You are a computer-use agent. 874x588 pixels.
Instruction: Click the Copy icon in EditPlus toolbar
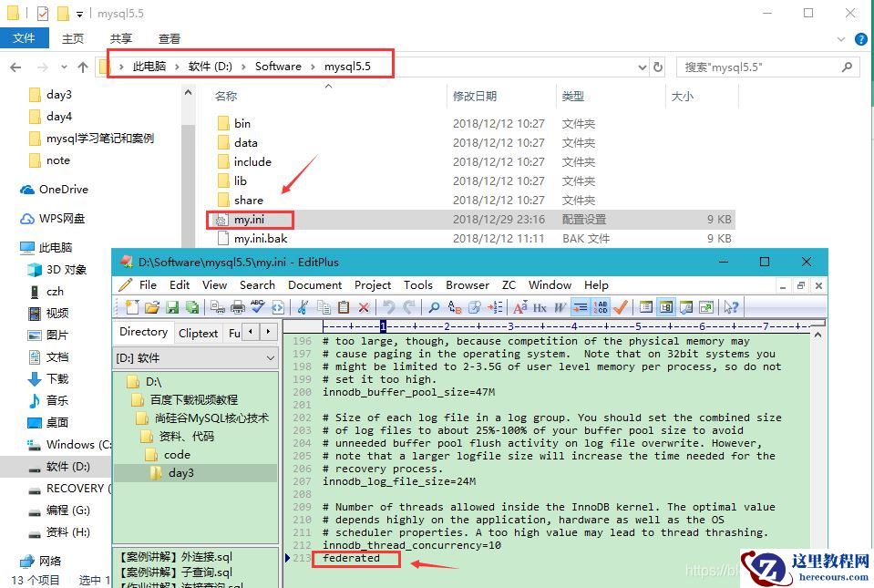coord(324,307)
